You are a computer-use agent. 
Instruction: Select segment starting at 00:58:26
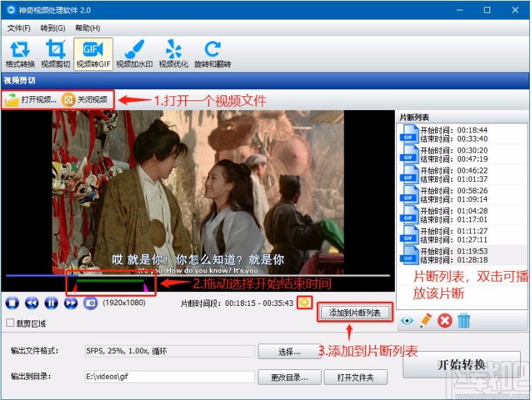point(462,195)
